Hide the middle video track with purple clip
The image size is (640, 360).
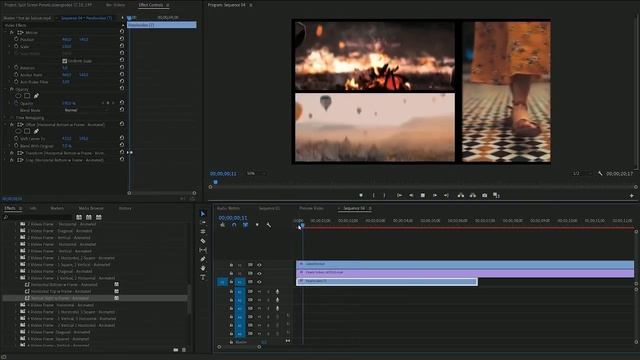[x=259, y=273]
